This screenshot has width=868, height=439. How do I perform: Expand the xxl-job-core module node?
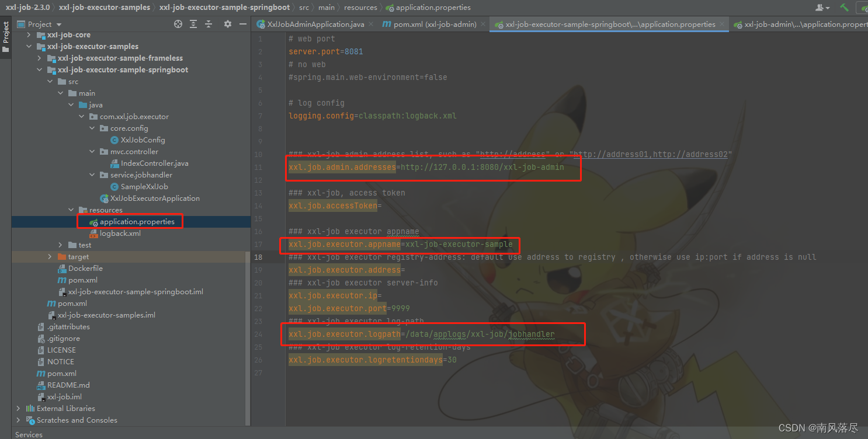click(x=29, y=35)
